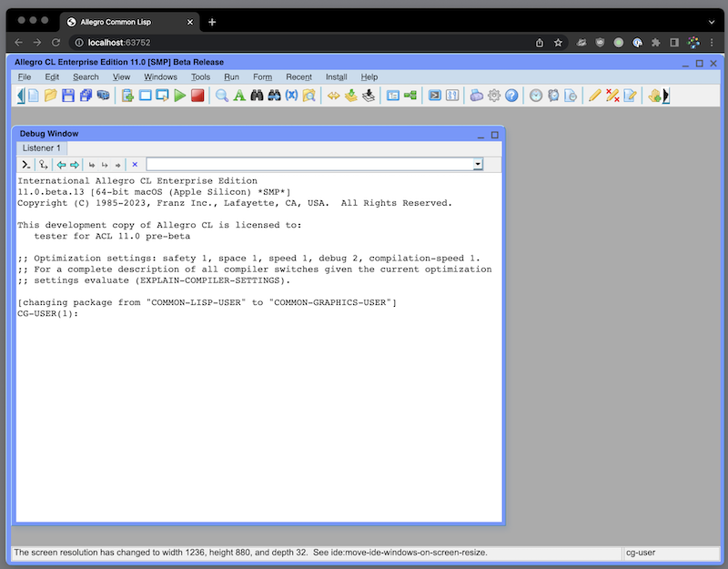The width and height of the screenshot is (728, 569).
Task: Click the clock icon on the toolbar
Action: tap(534, 95)
